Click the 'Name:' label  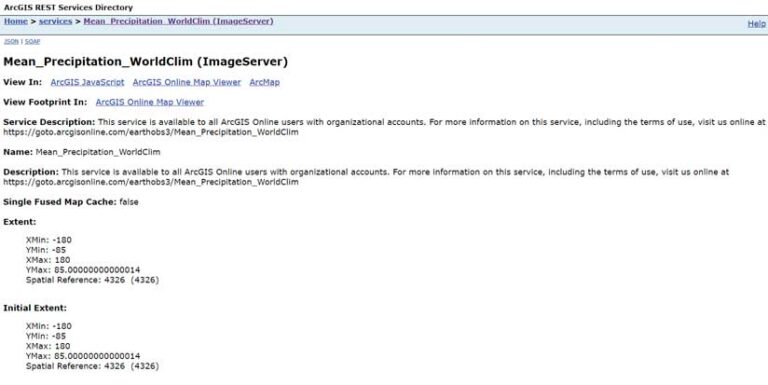[18, 152]
